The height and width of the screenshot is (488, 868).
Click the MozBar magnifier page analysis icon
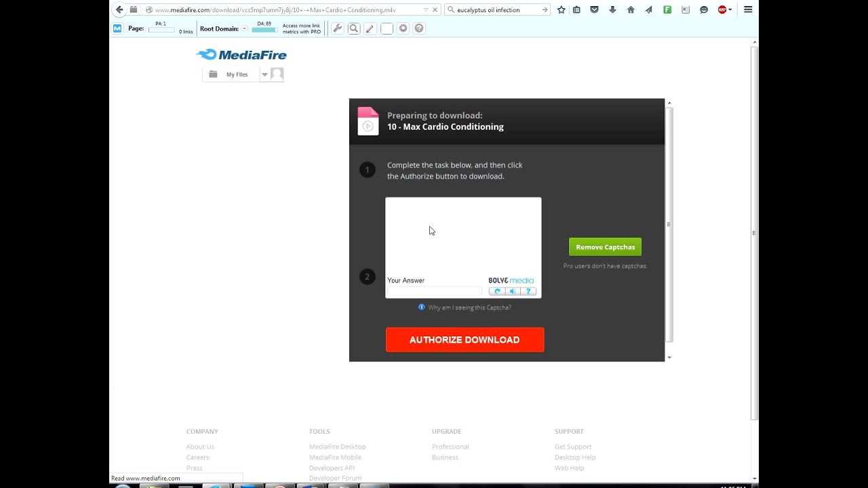click(353, 28)
